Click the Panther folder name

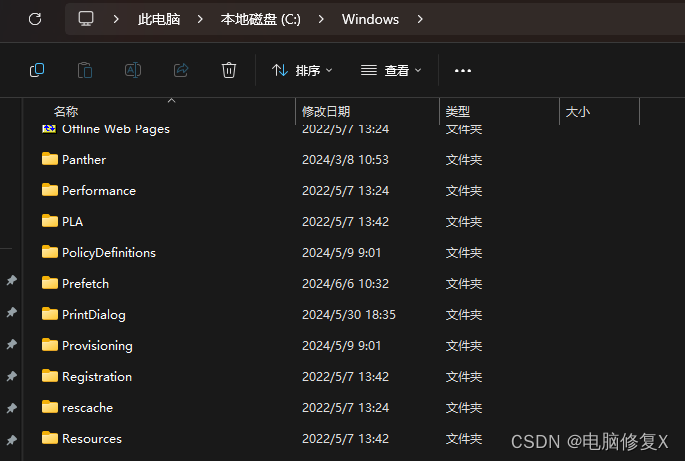[84, 160]
